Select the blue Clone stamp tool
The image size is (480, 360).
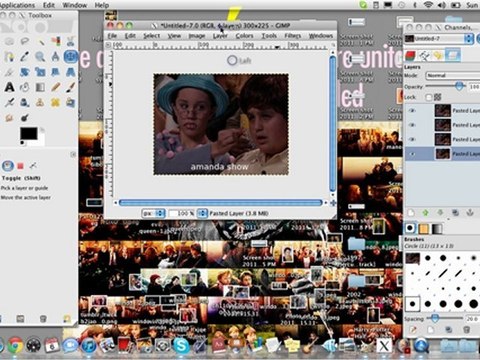pos(25,103)
